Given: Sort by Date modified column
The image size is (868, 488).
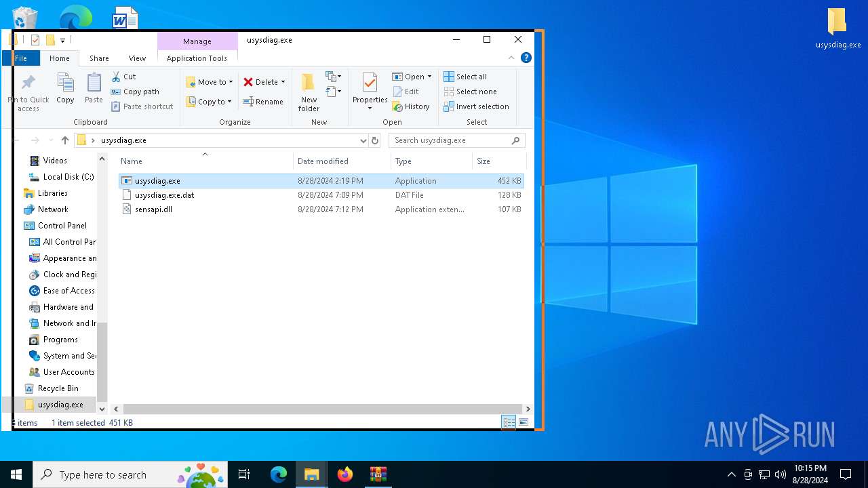Looking at the screenshot, I should 343,161.
